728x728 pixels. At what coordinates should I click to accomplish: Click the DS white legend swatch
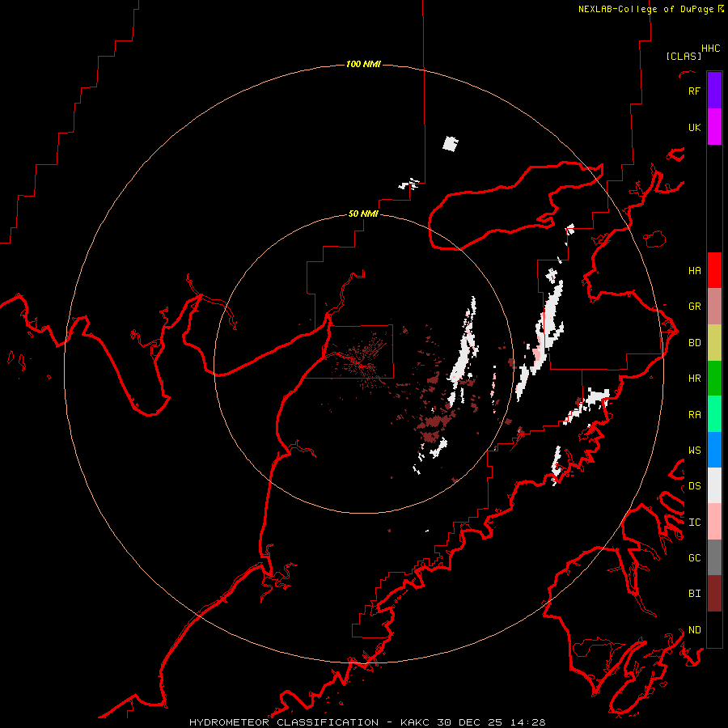pyautogui.click(x=714, y=485)
